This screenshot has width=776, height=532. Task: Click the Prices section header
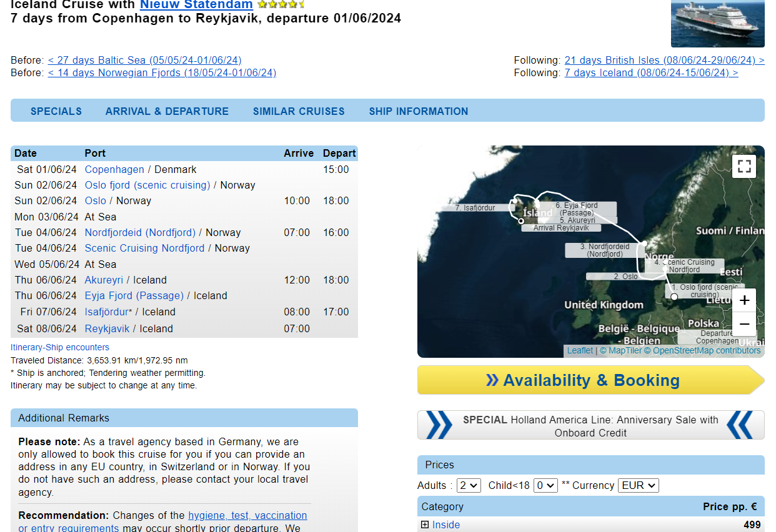click(590, 465)
